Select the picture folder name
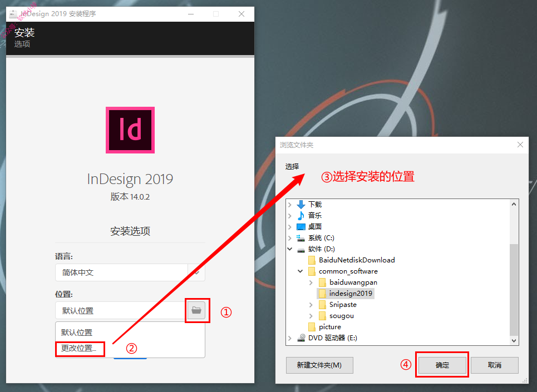Screen dimensions: 537x392 click(330, 327)
